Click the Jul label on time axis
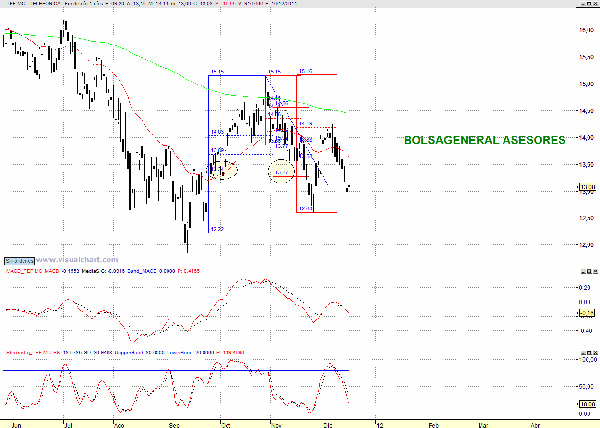 click(x=68, y=425)
